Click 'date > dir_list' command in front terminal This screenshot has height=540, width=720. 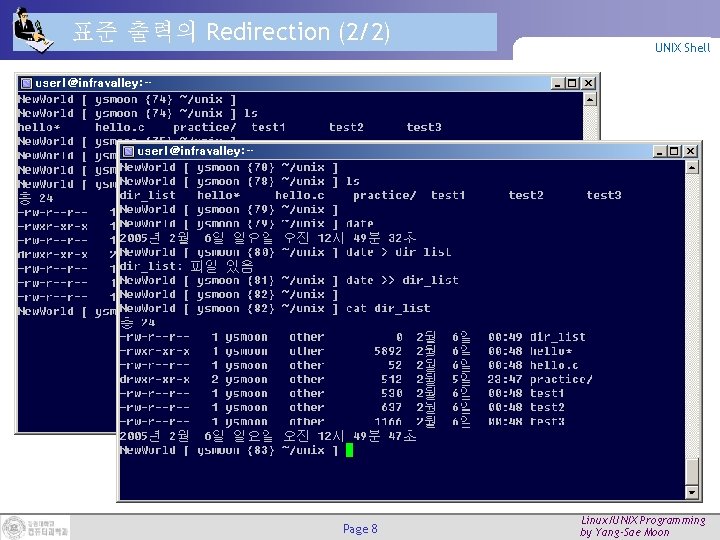[x=399, y=252]
